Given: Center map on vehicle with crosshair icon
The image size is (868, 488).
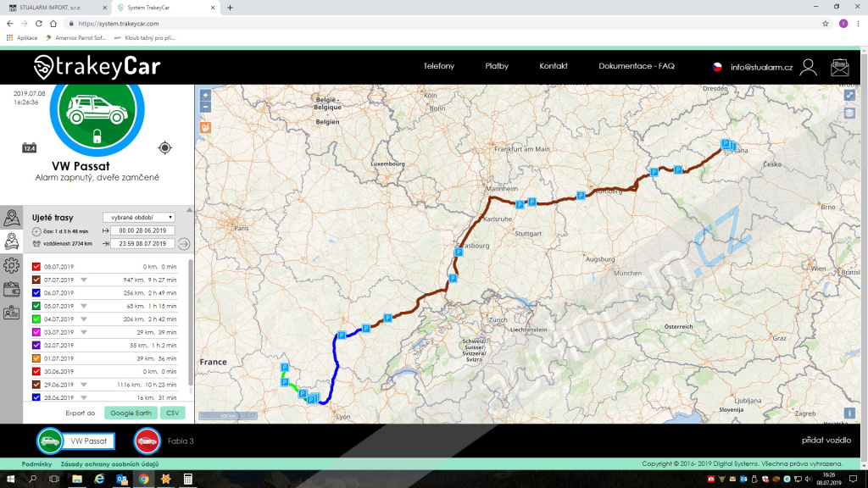Looking at the screenshot, I should (164, 147).
